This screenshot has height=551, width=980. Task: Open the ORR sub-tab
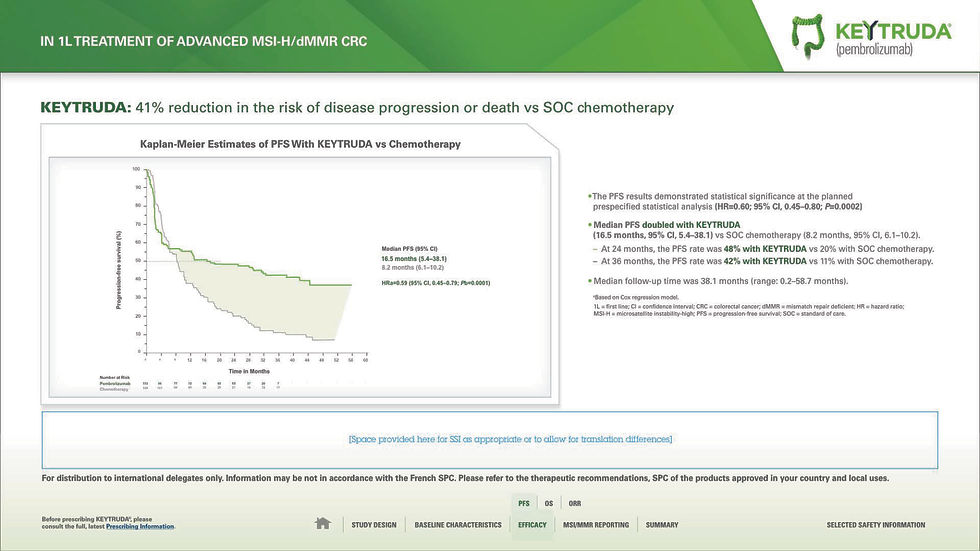(574, 503)
